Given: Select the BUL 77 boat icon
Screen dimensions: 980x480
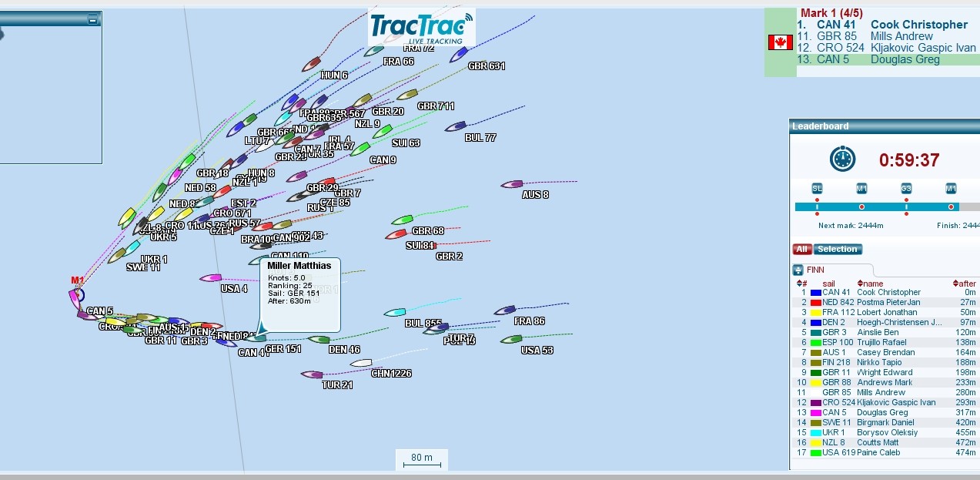Looking at the screenshot, I should (456, 126).
